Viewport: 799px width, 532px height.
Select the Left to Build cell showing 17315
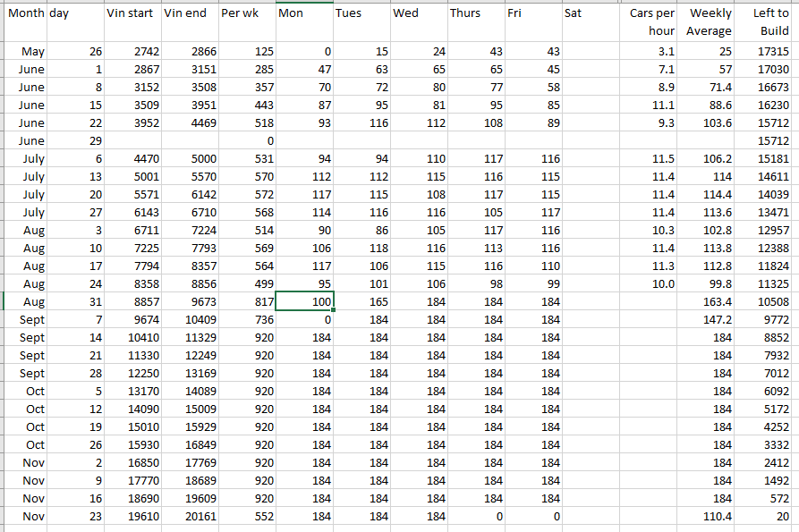[767, 52]
